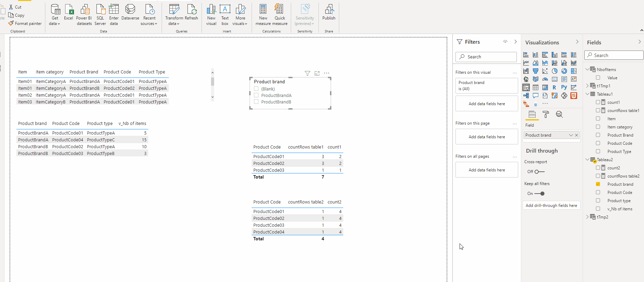Select the Gauge visualization icon
Image resolution: width=644 pixels, height=282 pixels.
[x=545, y=79]
